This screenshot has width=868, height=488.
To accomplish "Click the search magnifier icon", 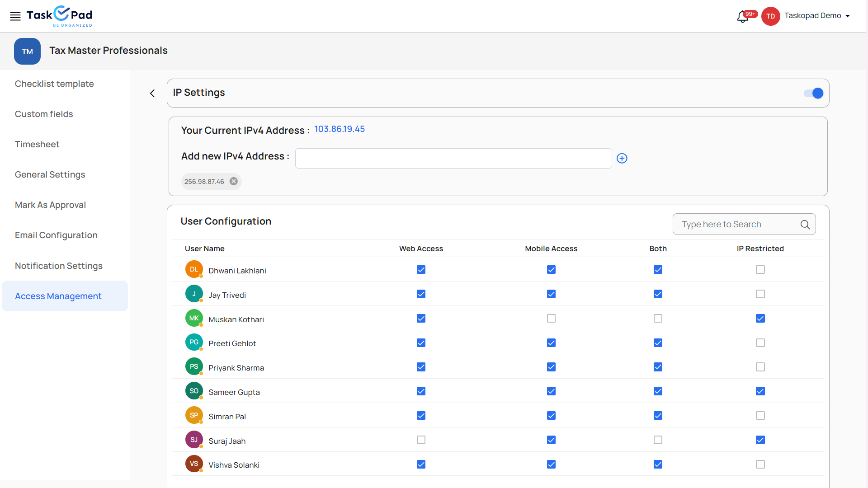I will click(805, 225).
